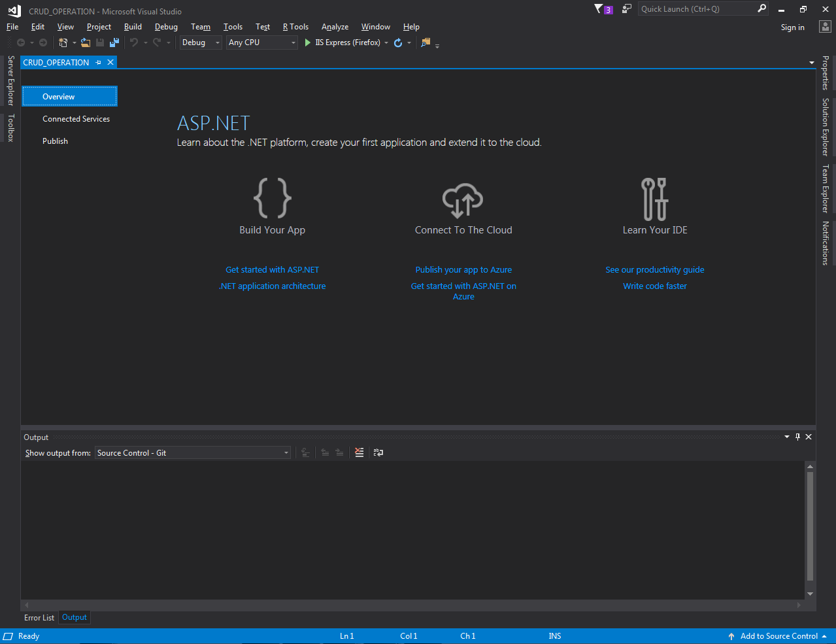Expand the New Project dropdown arrow
This screenshot has width=836, height=644.
[75, 43]
